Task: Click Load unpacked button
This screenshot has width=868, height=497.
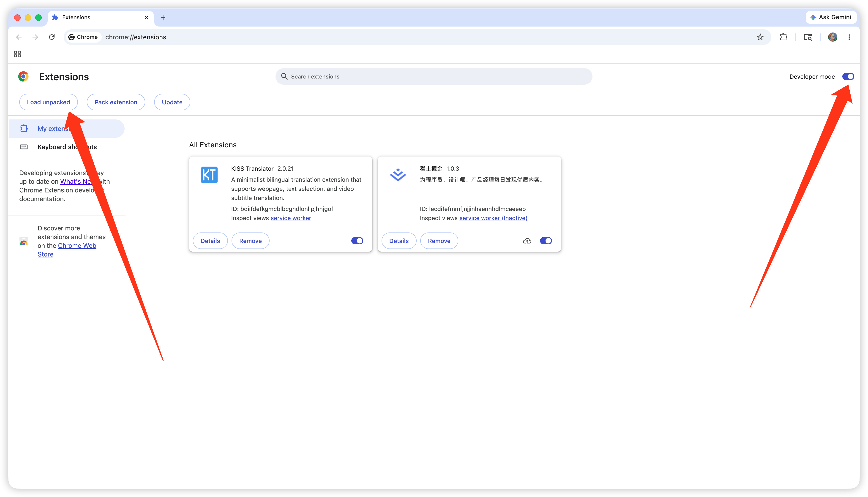Action: pyautogui.click(x=49, y=102)
